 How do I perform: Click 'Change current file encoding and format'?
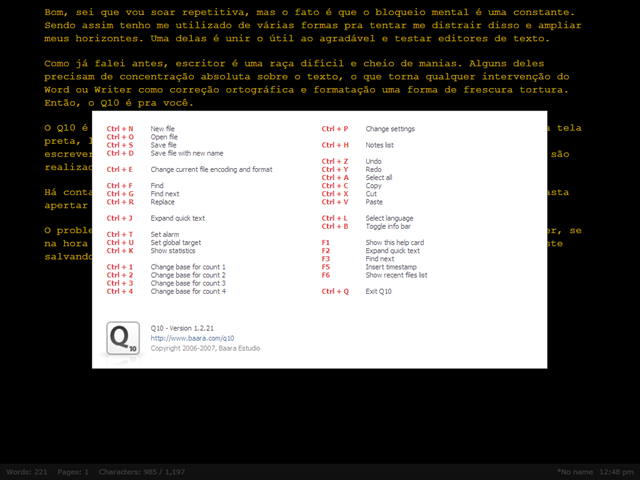click(x=211, y=169)
